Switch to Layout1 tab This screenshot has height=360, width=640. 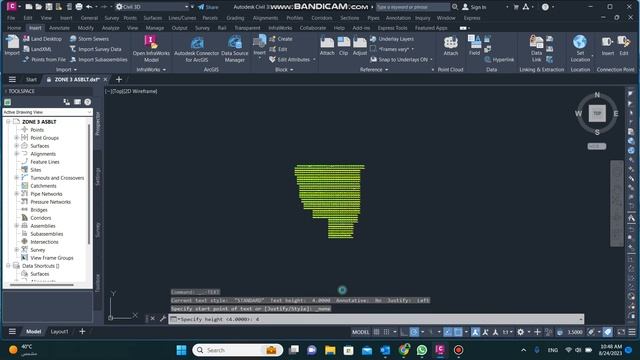pyautogui.click(x=59, y=332)
